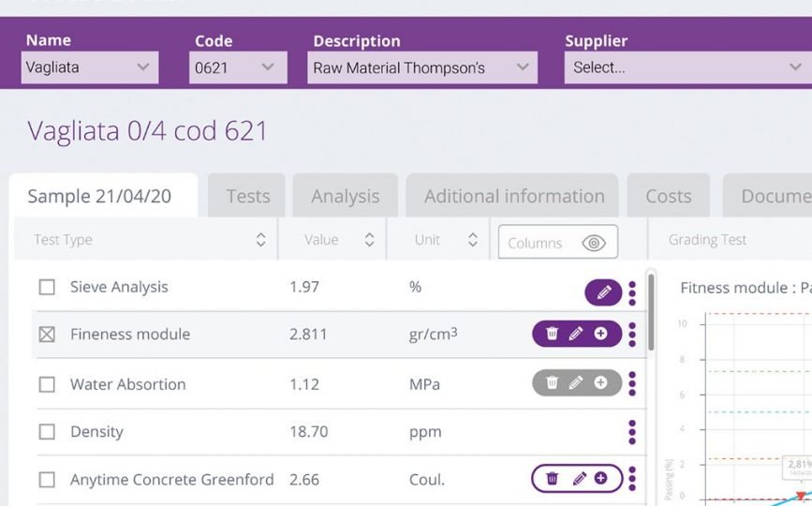The height and width of the screenshot is (506, 812).
Task: Uncheck the Fineness module checkbox
Action: [47, 335]
